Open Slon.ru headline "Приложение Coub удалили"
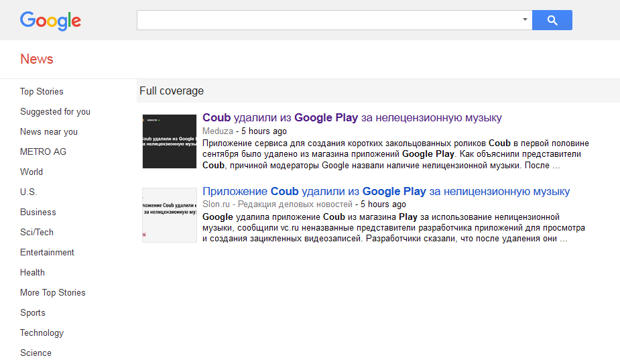 (x=386, y=192)
